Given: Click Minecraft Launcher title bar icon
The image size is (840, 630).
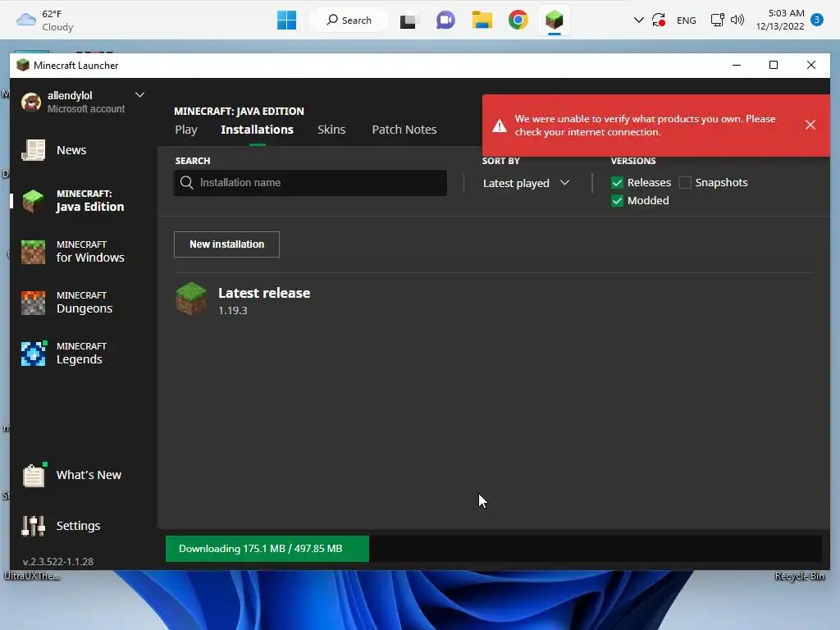Looking at the screenshot, I should [22, 66].
